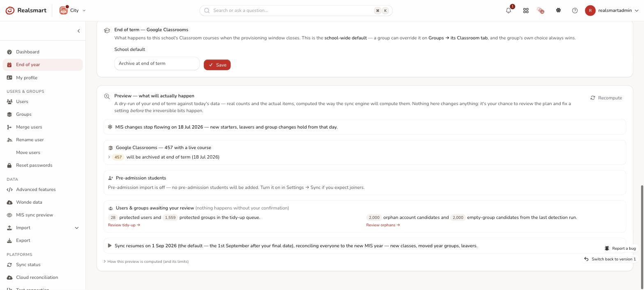Open My profile page
Screen dimensions: 644x290
[x=43, y=78]
